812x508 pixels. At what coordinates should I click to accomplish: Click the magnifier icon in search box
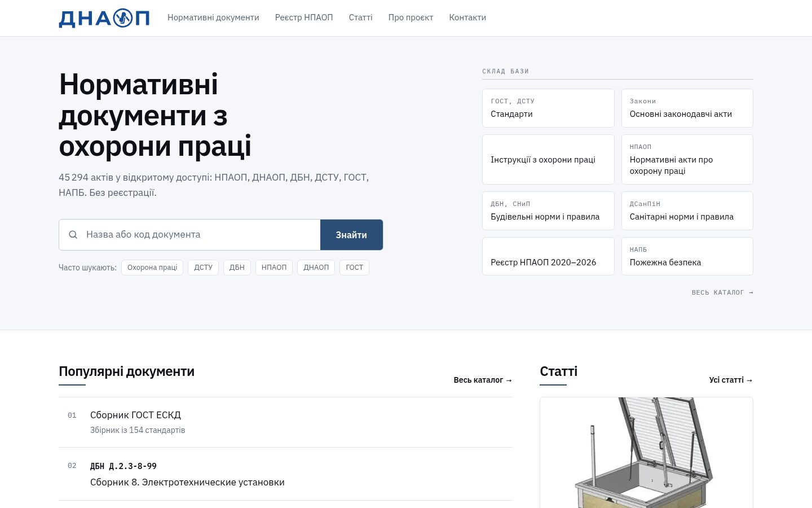point(73,235)
